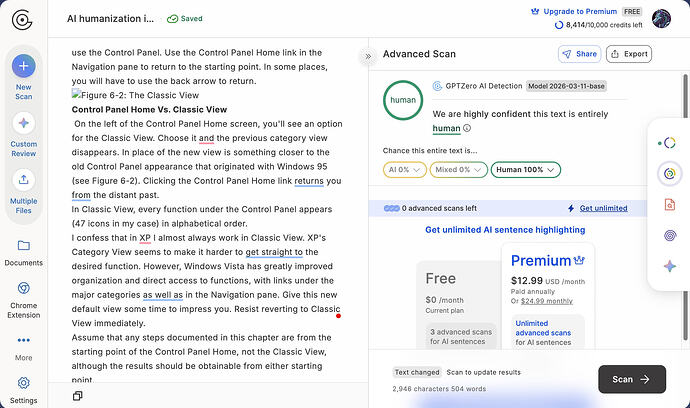Click the Saved cloud status icon
This screenshot has height=408, width=690.
[x=172, y=18]
